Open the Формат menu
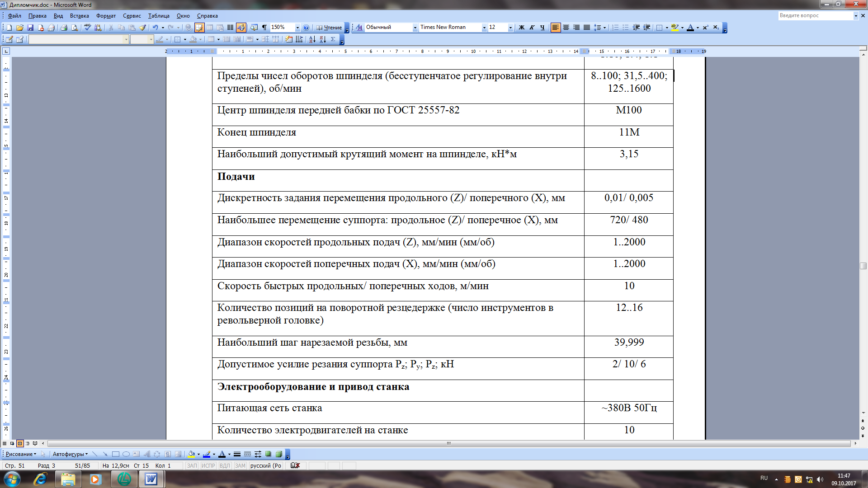The image size is (868, 488). pyautogui.click(x=106, y=16)
